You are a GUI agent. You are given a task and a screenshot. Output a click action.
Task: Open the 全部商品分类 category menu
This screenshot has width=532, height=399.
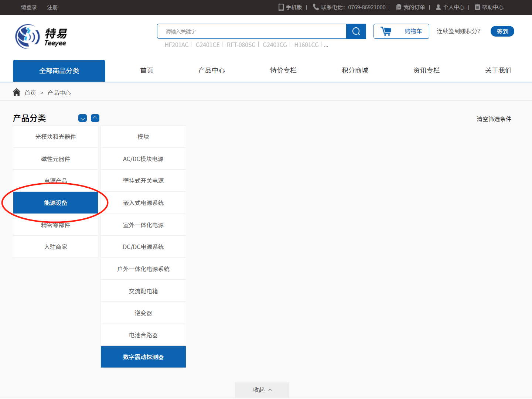[59, 71]
